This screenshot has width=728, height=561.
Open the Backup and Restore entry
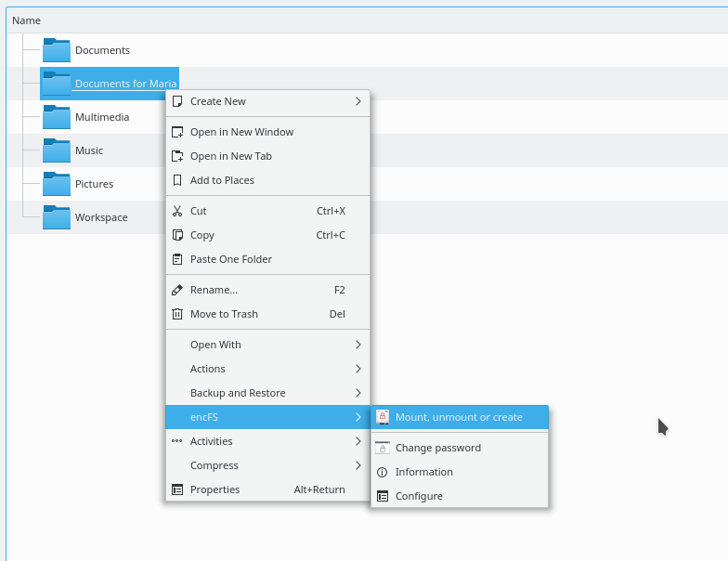click(267, 393)
